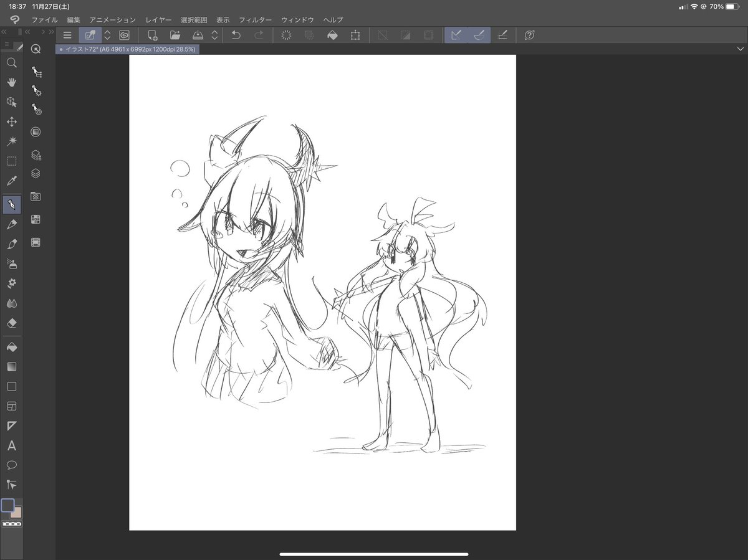Undo the last stroke
The width and height of the screenshot is (748, 560).
tap(236, 36)
